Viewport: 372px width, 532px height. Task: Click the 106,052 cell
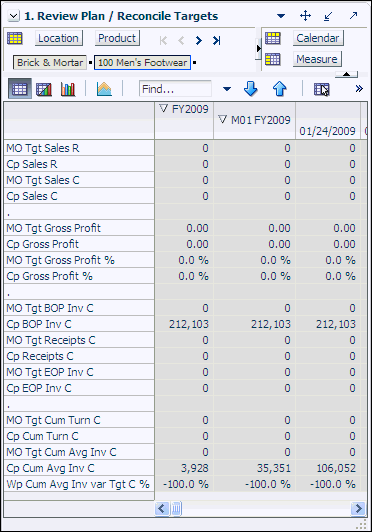(x=328, y=468)
